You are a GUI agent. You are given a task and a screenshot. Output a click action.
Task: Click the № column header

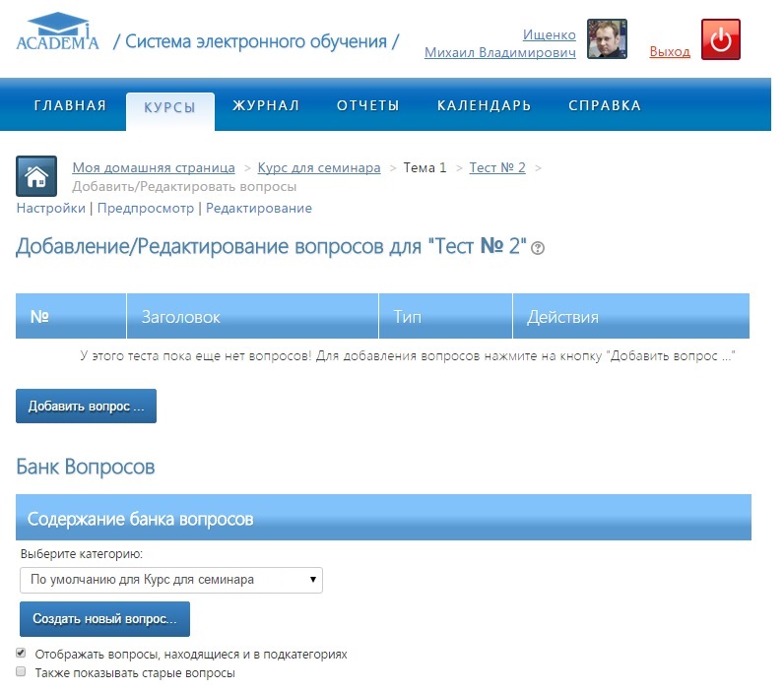click(x=71, y=316)
